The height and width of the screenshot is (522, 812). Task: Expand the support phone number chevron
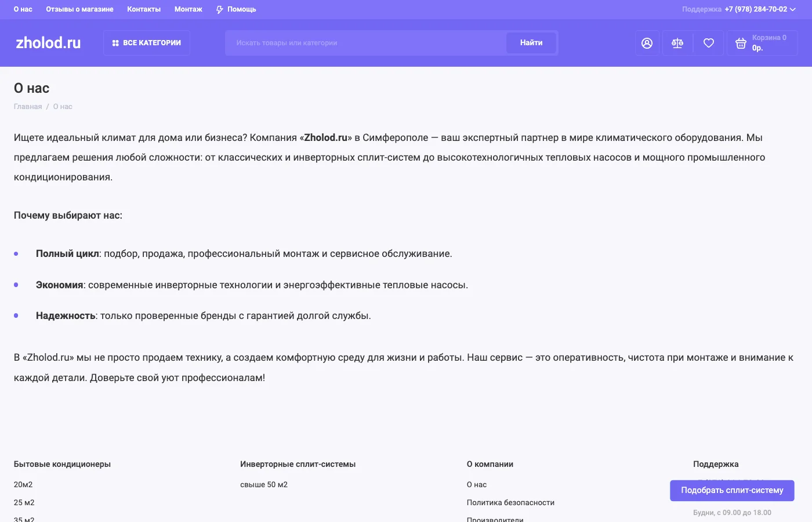[793, 10]
